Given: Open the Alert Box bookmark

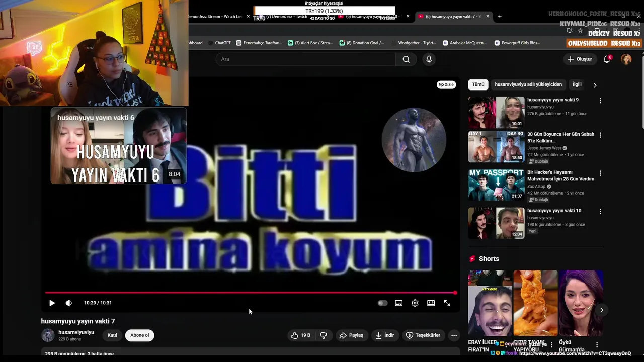Looking at the screenshot, I should [x=310, y=43].
